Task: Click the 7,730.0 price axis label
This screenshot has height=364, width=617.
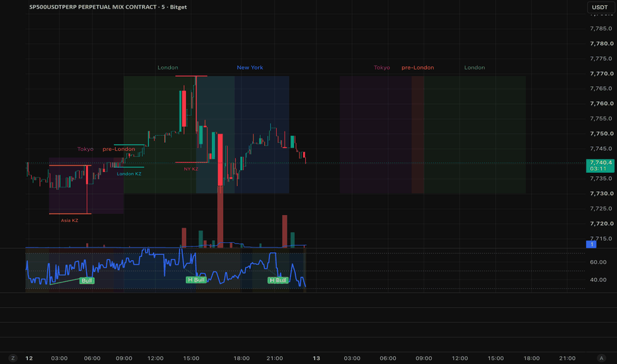Action: pyautogui.click(x=601, y=194)
